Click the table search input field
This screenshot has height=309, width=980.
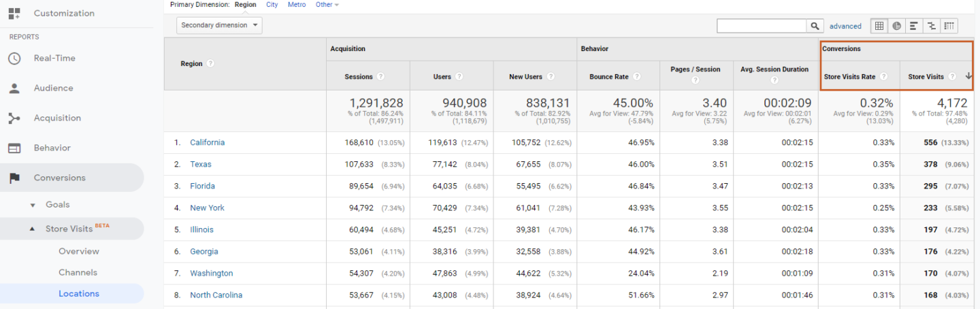click(761, 26)
